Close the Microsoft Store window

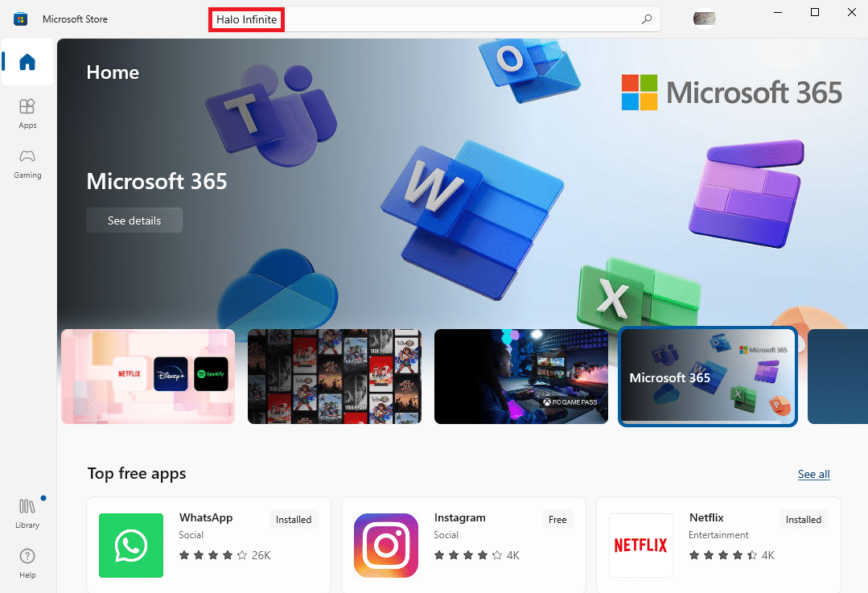(851, 12)
